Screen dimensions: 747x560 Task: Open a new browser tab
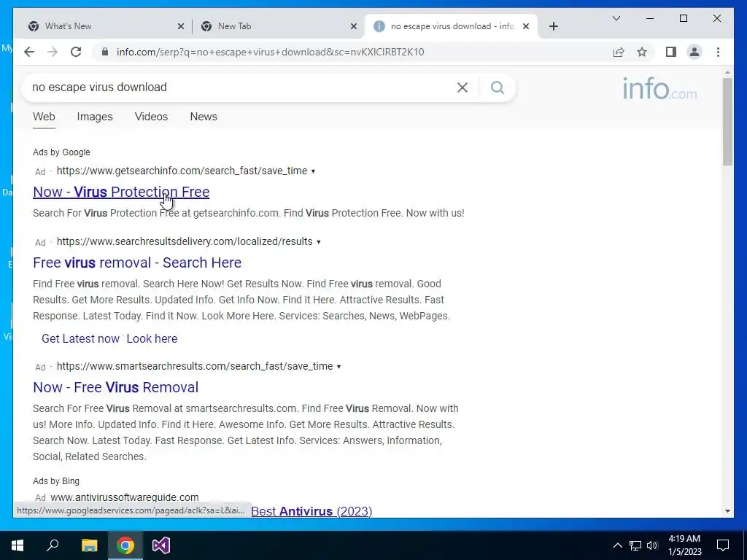(x=553, y=26)
